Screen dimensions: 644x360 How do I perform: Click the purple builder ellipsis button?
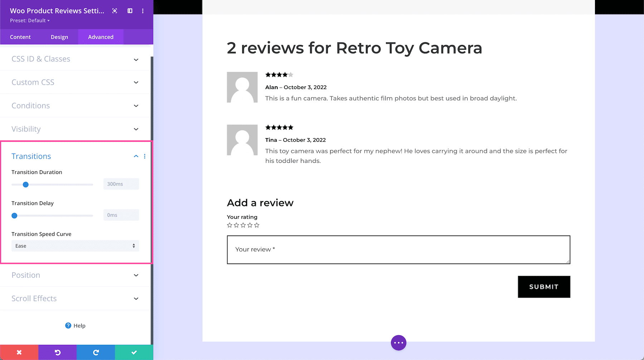pyautogui.click(x=399, y=343)
